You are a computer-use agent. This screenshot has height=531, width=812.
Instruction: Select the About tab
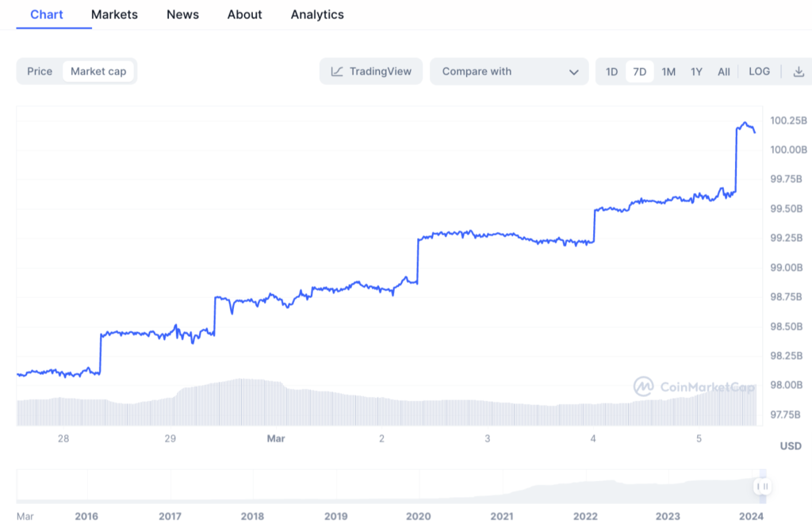coord(244,14)
